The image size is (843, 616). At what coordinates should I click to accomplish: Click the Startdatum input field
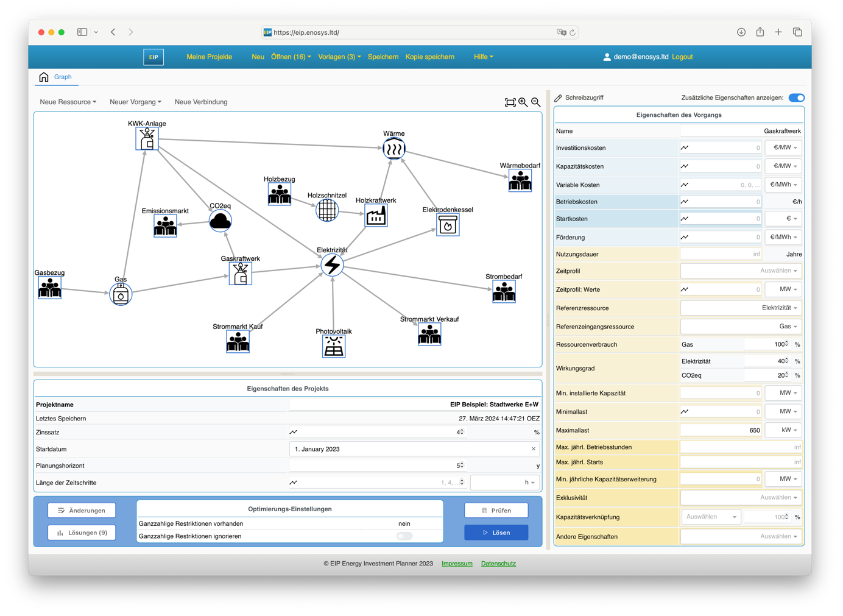pos(408,449)
